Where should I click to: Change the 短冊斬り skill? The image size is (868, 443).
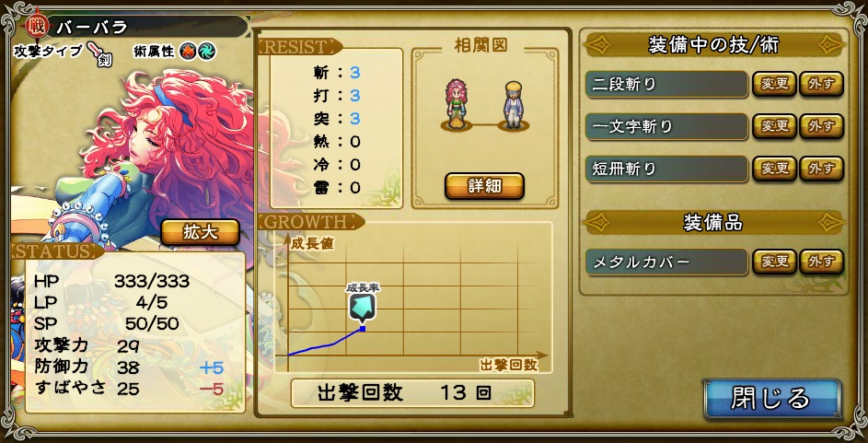(774, 169)
